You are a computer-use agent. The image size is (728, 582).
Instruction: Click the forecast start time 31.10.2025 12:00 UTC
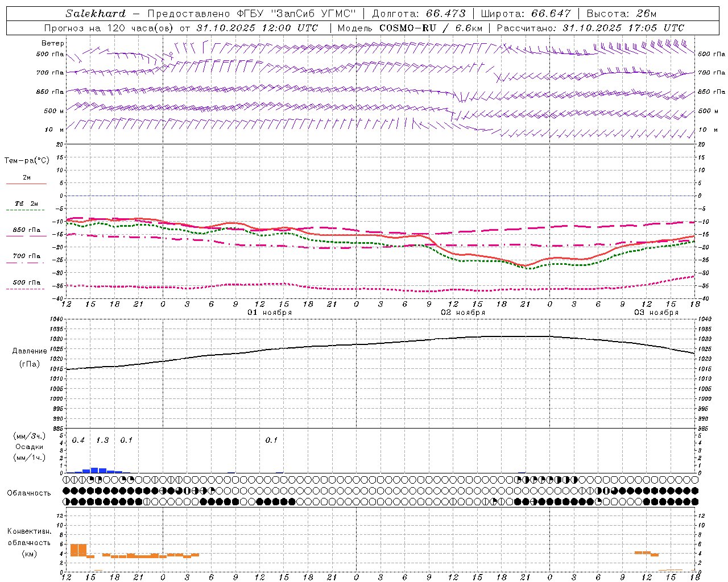tap(257, 28)
